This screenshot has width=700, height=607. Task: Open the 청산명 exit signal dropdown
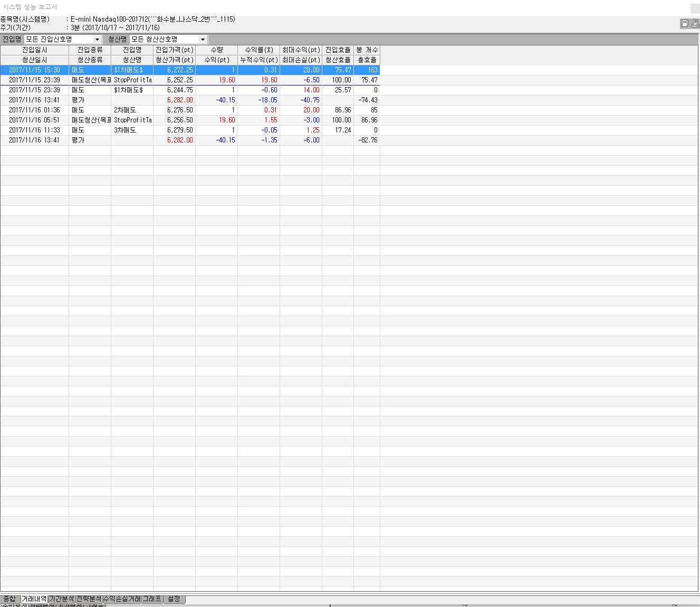(x=203, y=40)
